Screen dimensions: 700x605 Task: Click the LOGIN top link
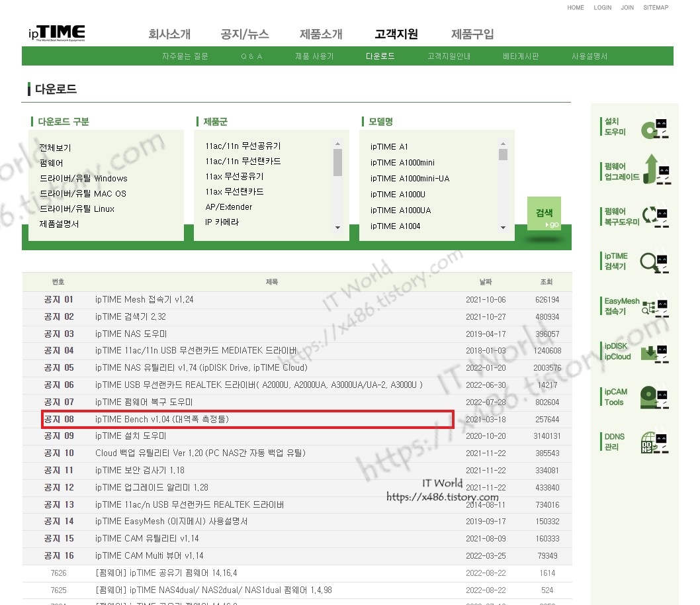click(x=602, y=7)
